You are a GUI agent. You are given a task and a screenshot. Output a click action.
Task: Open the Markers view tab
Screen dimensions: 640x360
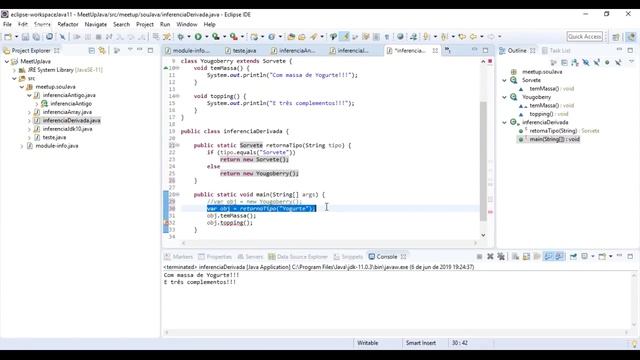(178, 257)
